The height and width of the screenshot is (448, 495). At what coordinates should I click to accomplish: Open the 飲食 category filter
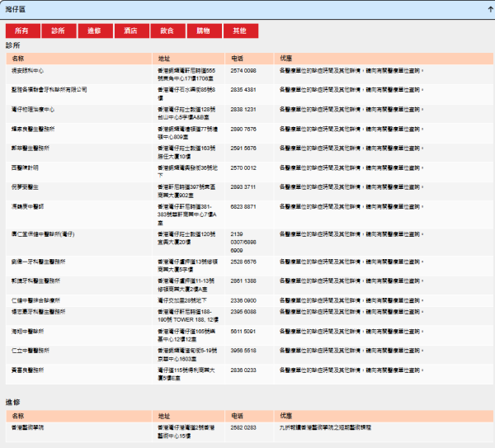pyautogui.click(x=167, y=31)
